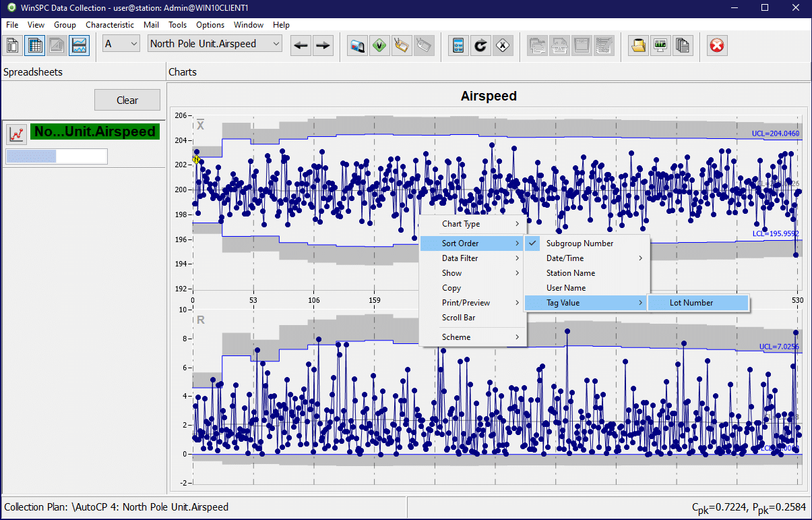This screenshot has width=812, height=520.
Task: Click the calculator toolbar icon
Action: click(458, 45)
